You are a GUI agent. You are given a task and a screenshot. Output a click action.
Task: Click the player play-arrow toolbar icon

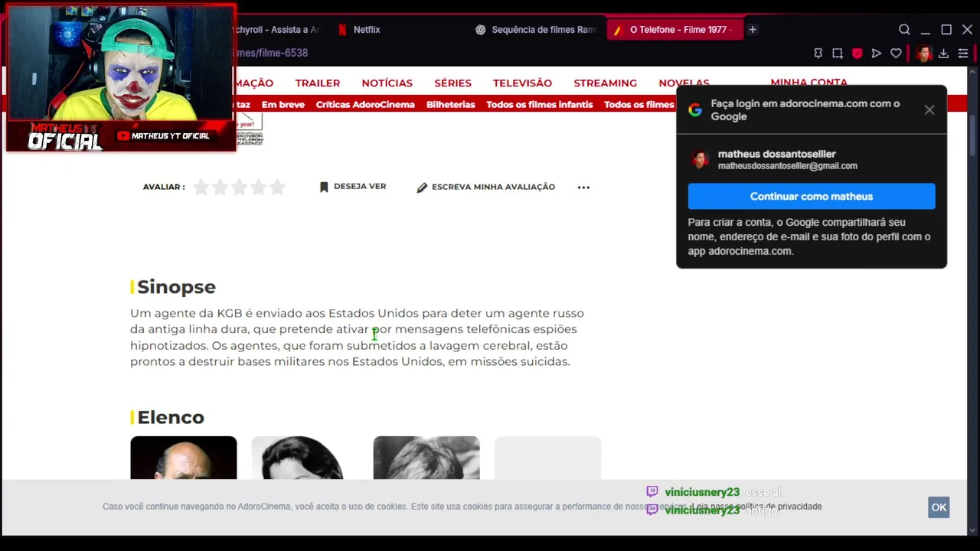(876, 54)
